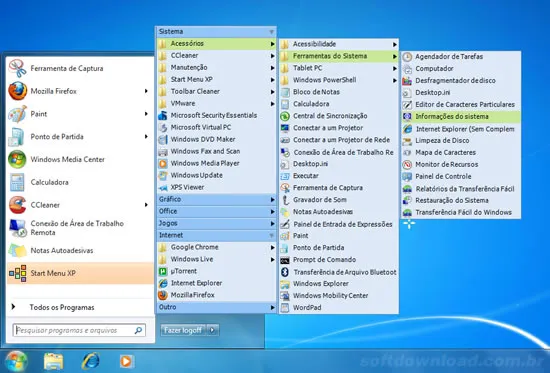Select XPS Viewer
The image size is (550, 373).
216,187
